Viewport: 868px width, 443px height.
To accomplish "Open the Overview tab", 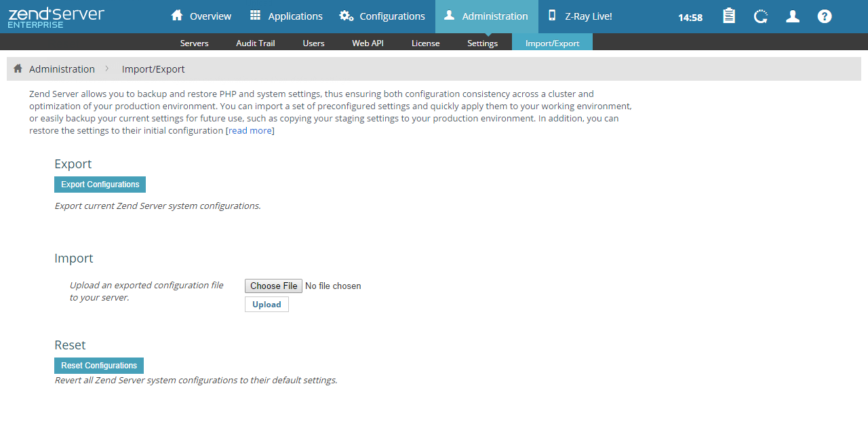I will (x=201, y=16).
